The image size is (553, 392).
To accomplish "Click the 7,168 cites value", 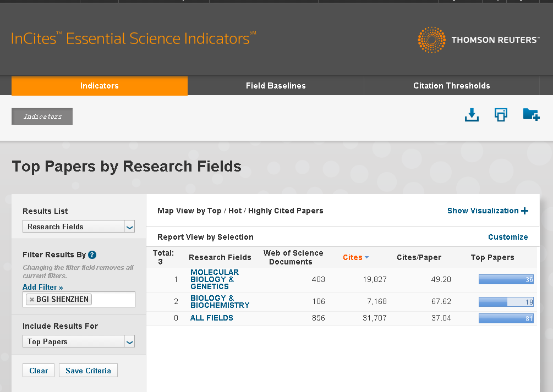I will click(x=377, y=301).
